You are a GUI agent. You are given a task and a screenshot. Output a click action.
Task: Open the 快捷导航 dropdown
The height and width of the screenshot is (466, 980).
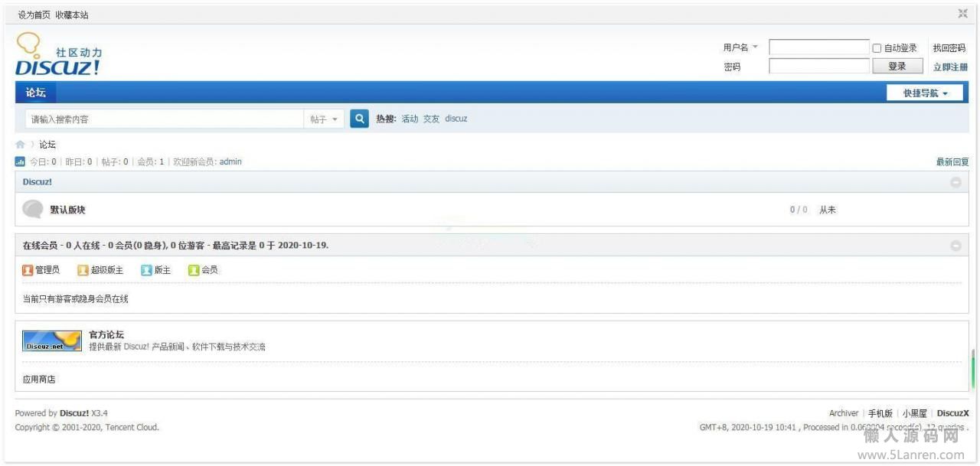point(925,93)
